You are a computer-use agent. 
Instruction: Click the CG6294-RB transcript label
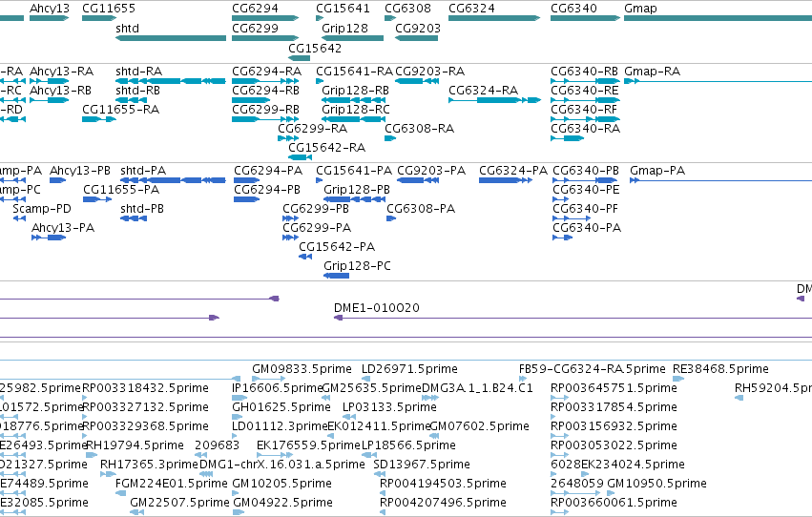[x=265, y=90]
